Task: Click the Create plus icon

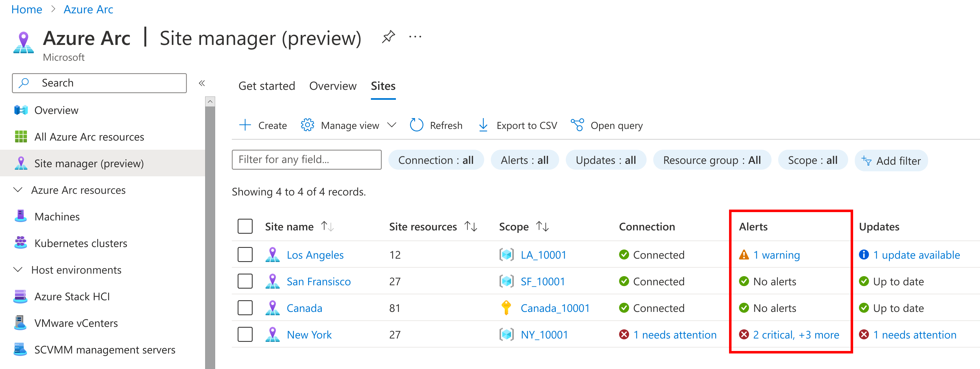Action: (245, 125)
